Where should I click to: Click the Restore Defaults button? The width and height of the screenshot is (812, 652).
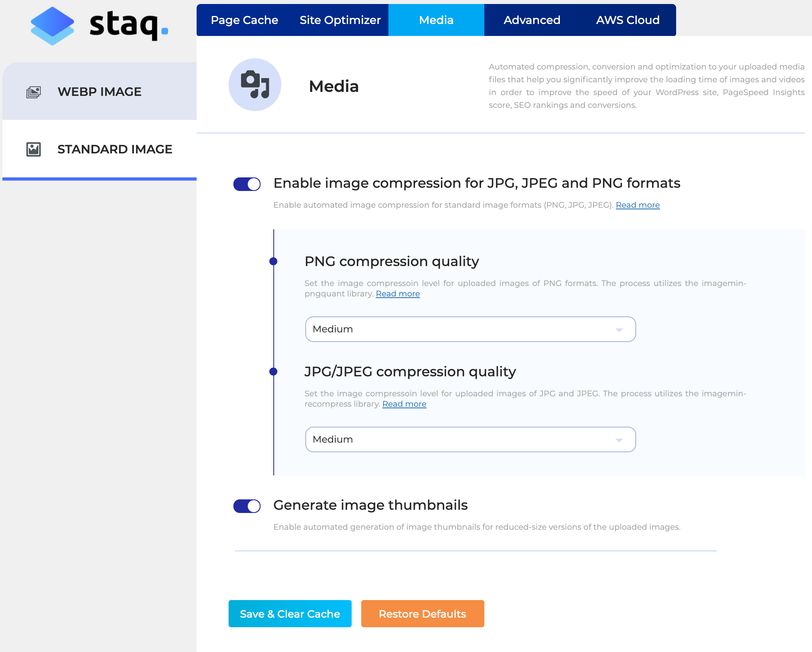click(x=422, y=614)
